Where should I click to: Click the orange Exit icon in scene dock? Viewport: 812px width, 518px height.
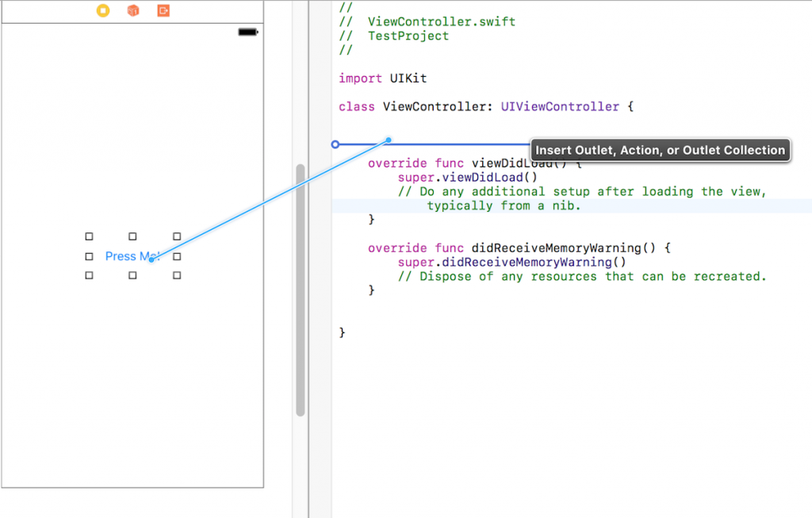(163, 10)
